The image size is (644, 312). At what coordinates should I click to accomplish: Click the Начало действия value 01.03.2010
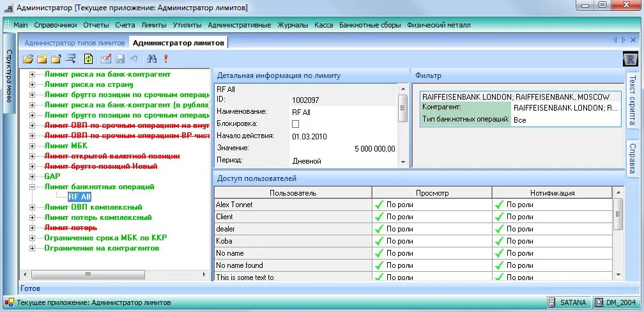310,136
